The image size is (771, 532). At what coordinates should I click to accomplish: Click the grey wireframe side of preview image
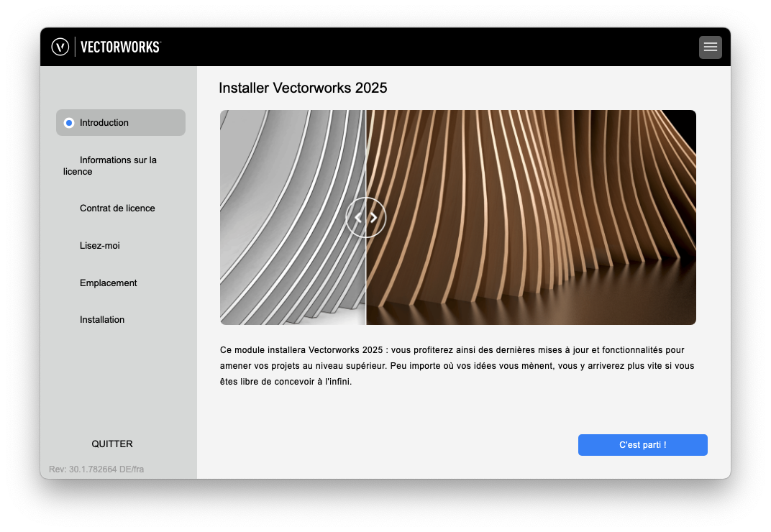point(293,217)
